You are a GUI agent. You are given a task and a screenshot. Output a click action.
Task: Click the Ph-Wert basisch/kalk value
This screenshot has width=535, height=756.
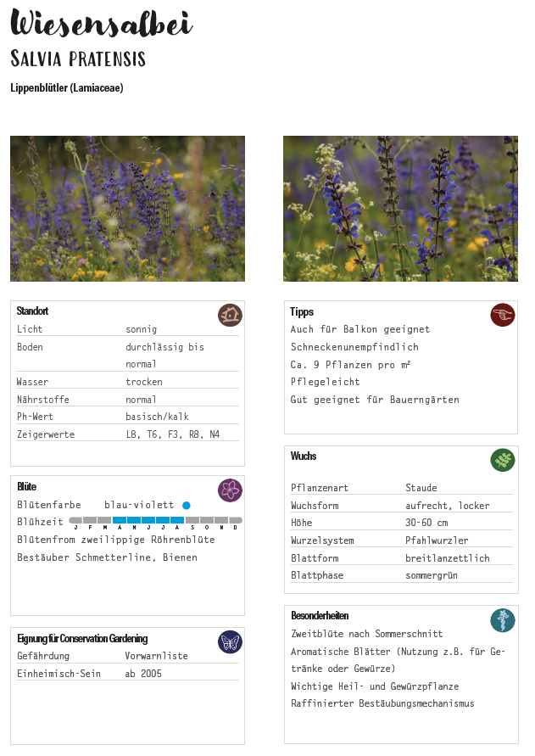[x=157, y=417]
